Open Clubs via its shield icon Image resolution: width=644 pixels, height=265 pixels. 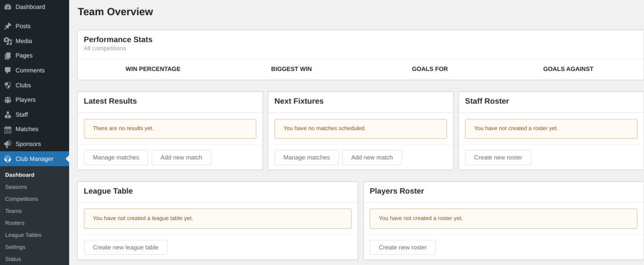(x=8, y=85)
